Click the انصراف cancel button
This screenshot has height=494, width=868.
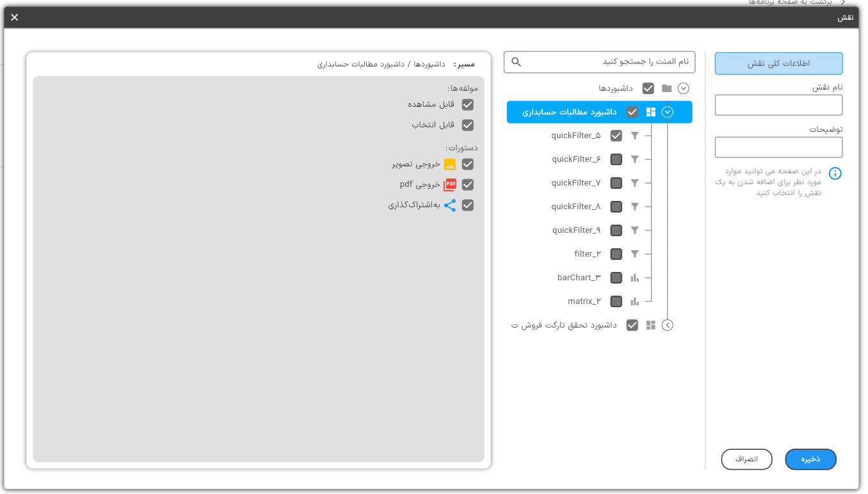[746, 459]
